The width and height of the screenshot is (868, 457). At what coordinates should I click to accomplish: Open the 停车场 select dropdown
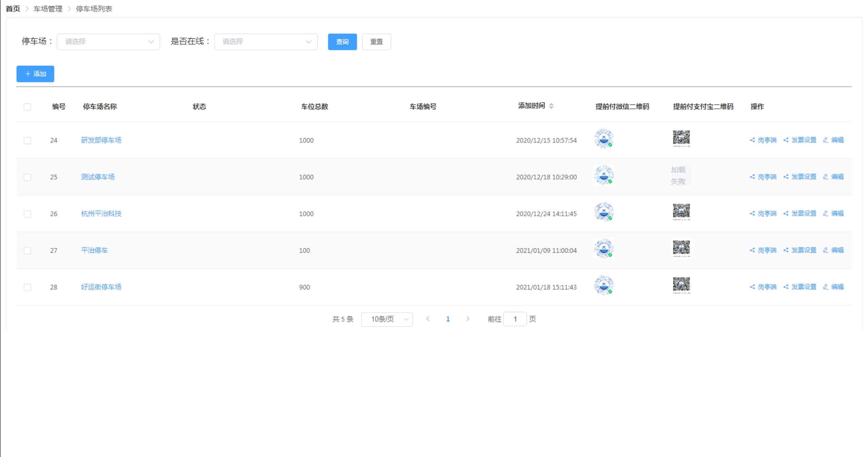(x=108, y=42)
